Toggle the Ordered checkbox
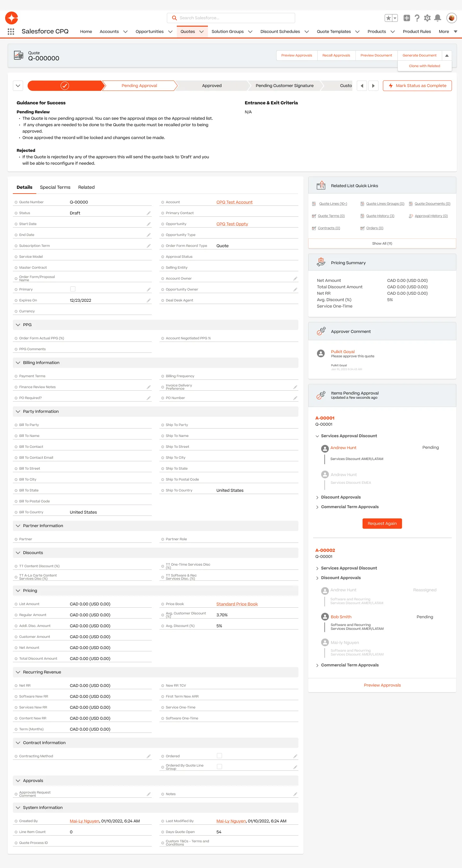Screen dimensions: 462x868 click(x=219, y=755)
